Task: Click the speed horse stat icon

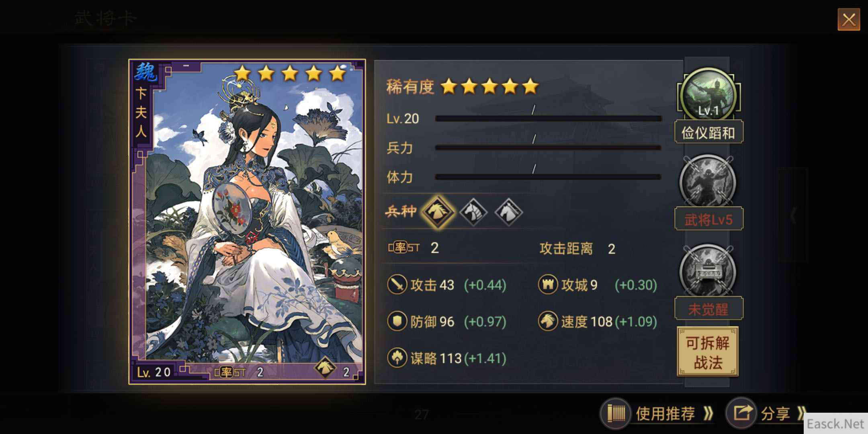Action: coord(548,321)
